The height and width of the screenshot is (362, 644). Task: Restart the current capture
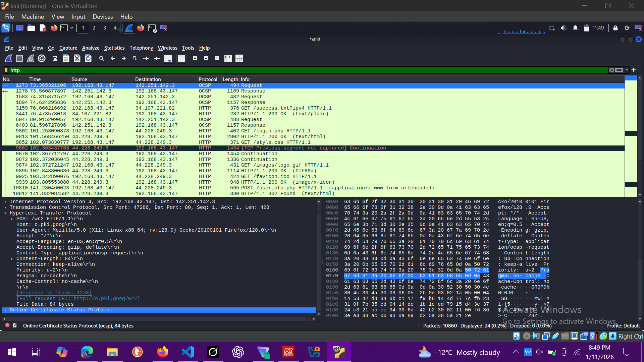[x=31, y=58]
